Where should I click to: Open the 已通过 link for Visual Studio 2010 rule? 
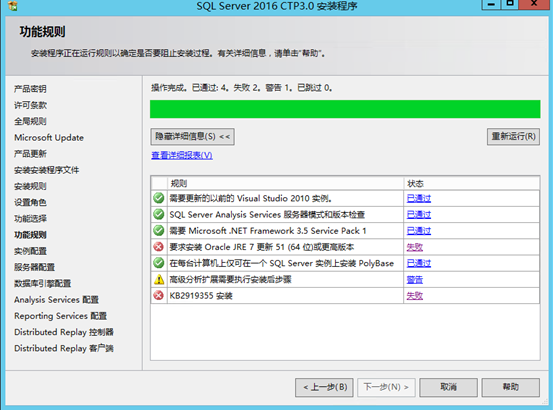click(419, 198)
